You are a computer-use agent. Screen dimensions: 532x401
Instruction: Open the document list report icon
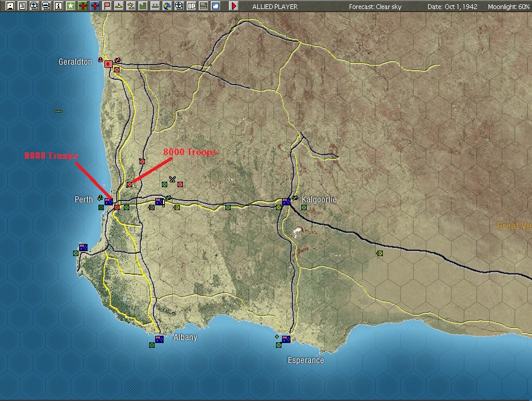point(22,6)
